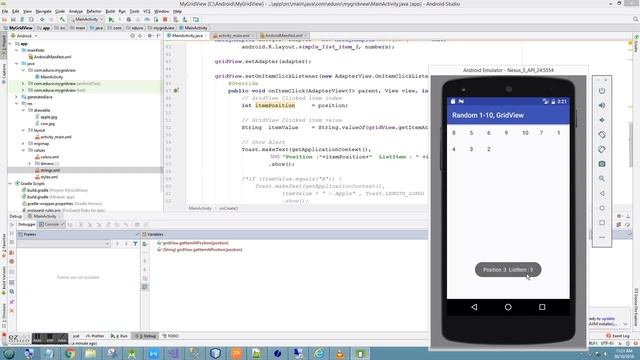Click Resume Program icon in debug sidebar

pos(12,225)
